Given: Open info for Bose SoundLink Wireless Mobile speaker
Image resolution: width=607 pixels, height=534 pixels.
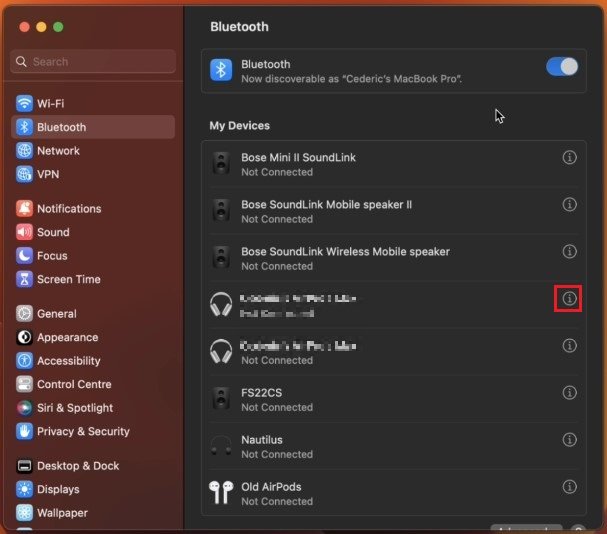Looking at the screenshot, I should point(570,251).
